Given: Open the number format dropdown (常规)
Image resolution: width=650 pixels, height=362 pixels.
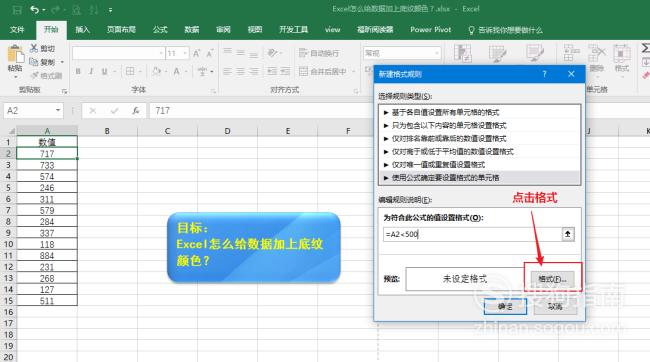Looking at the screenshot, I should tap(436, 53).
